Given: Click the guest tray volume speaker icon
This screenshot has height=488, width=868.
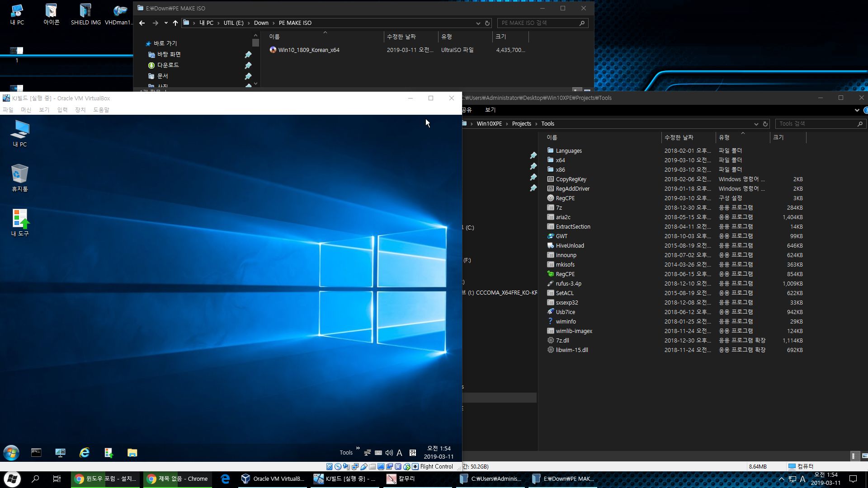Looking at the screenshot, I should (x=389, y=452).
